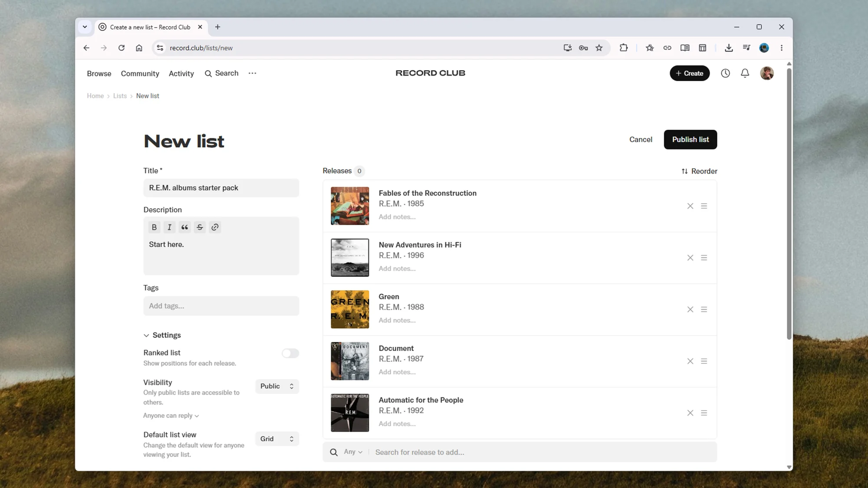This screenshot has height=488, width=868.
Task: Click the Add tags field
Action: coord(221,306)
